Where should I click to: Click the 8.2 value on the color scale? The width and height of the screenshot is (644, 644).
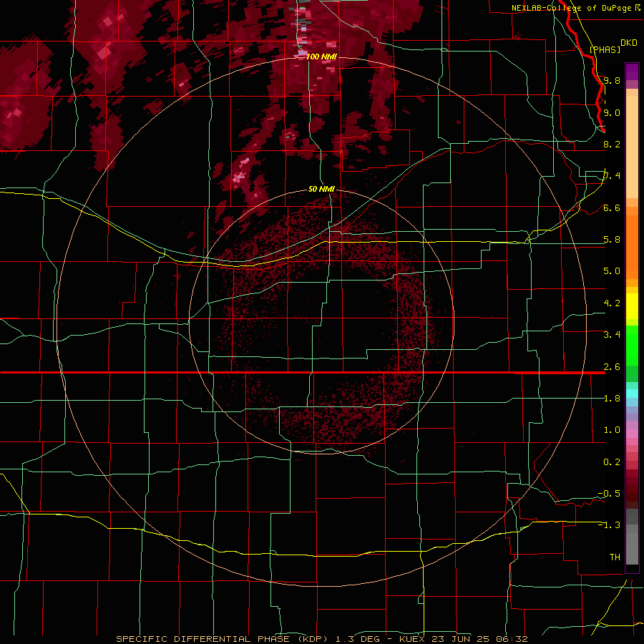(x=612, y=144)
